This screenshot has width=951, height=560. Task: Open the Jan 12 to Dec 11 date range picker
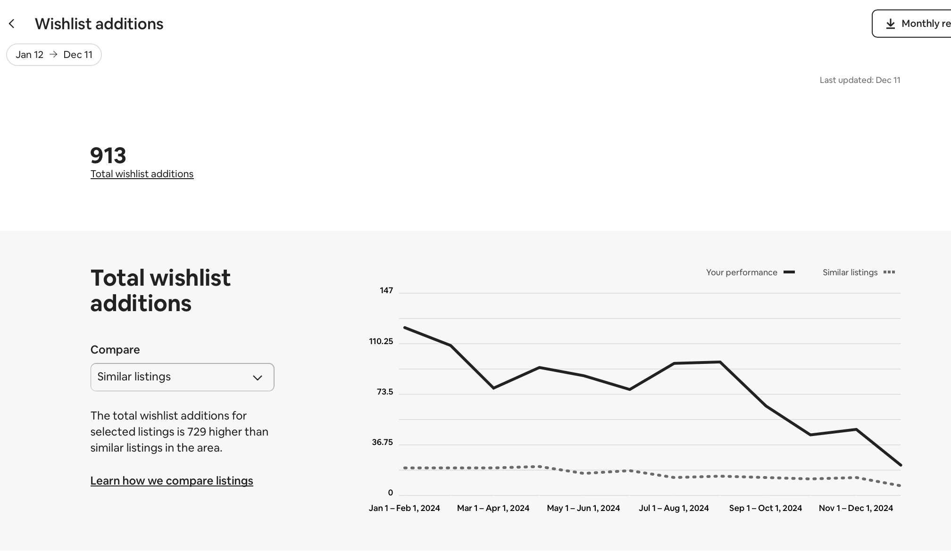54,55
